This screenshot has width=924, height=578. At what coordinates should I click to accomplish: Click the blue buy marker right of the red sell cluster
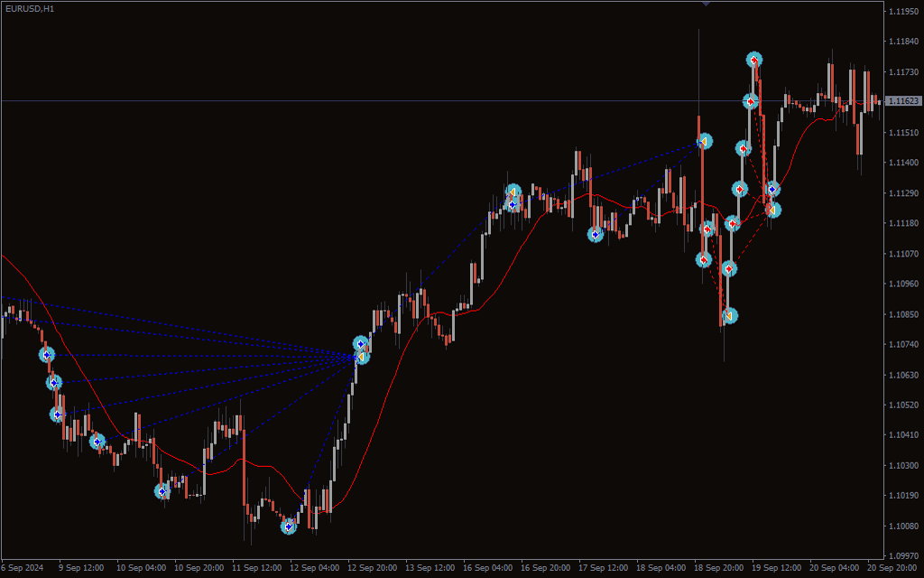coord(772,189)
